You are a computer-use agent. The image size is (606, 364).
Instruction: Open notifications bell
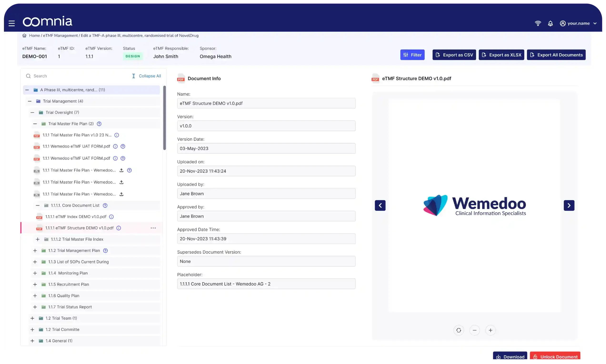tap(550, 23)
